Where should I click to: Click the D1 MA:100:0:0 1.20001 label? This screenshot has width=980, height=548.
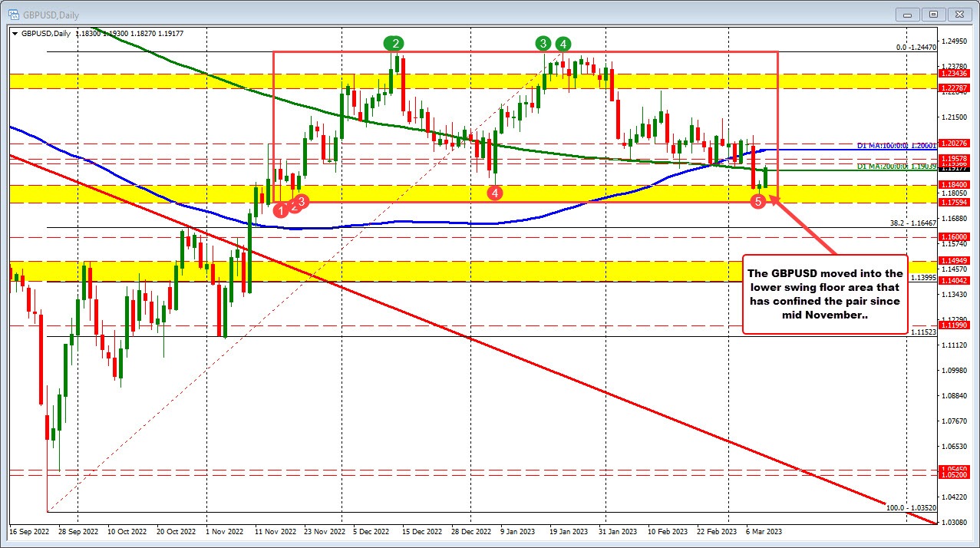(896, 145)
